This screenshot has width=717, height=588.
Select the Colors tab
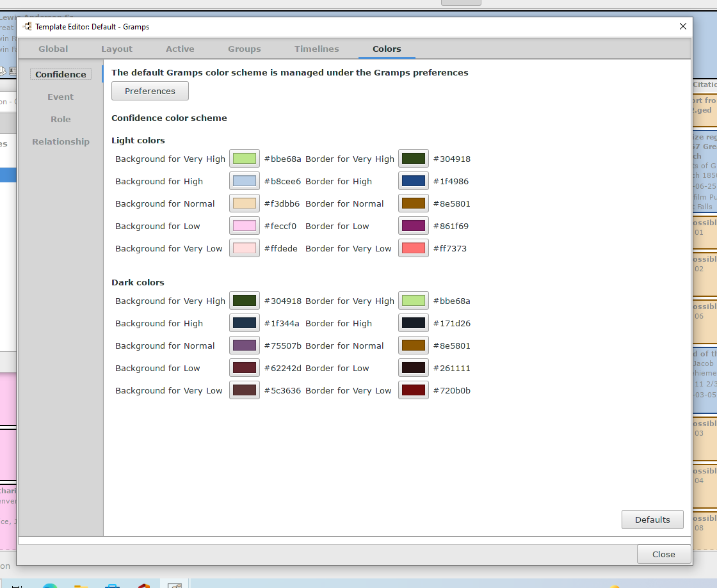(x=387, y=49)
